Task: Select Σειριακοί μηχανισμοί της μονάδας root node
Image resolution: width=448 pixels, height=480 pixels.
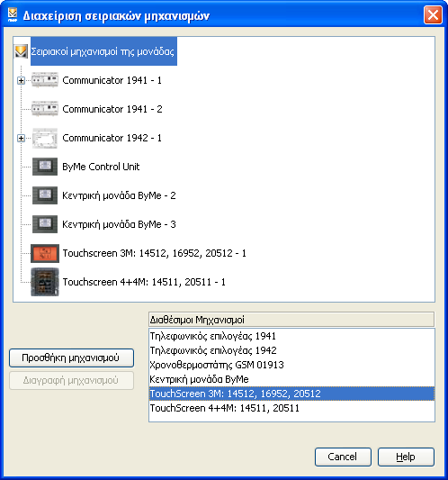Action: [103, 51]
